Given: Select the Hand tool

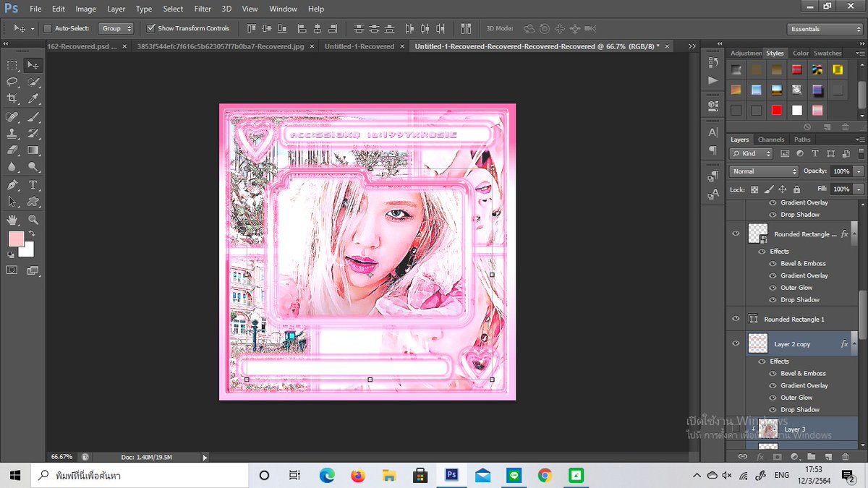Looking at the screenshot, I should pyautogui.click(x=12, y=220).
